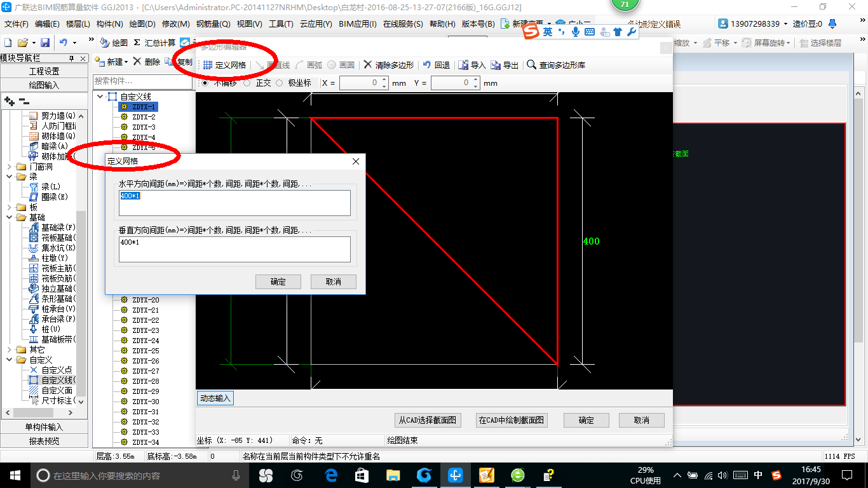The width and height of the screenshot is (868, 488).
Task: Open 工程设置 navigation section
Action: pyautogui.click(x=44, y=71)
